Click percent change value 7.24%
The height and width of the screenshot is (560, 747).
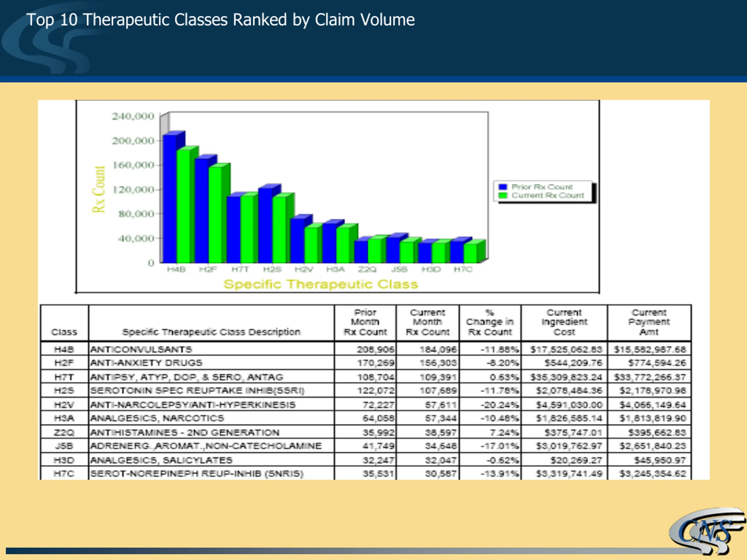(x=504, y=433)
